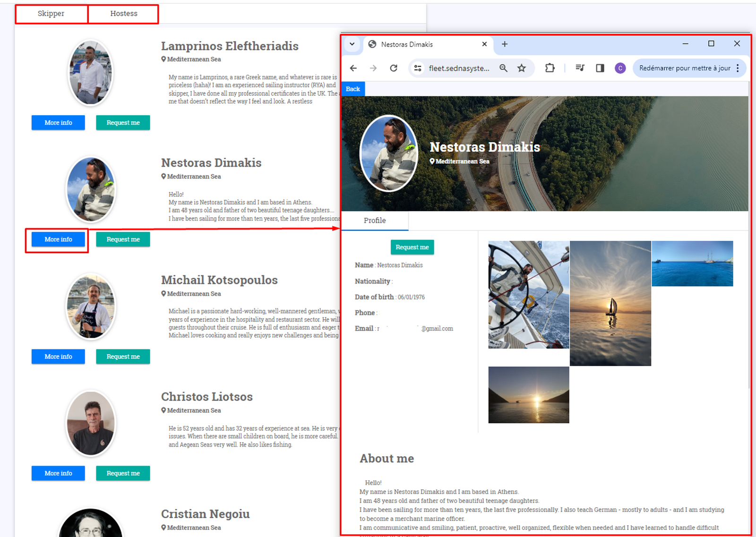Click the Lamprinos Eleftheriadis name heading
756x537 pixels.
230,46
